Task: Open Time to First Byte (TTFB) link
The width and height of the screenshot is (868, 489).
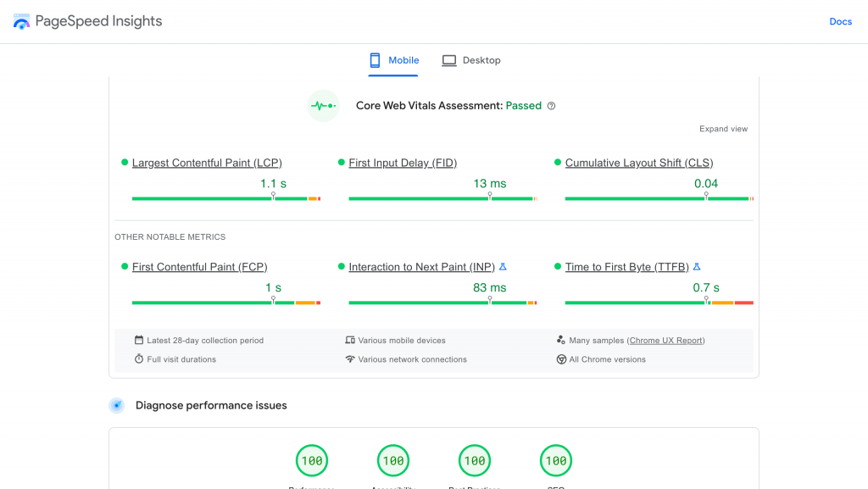Action: pyautogui.click(x=627, y=267)
